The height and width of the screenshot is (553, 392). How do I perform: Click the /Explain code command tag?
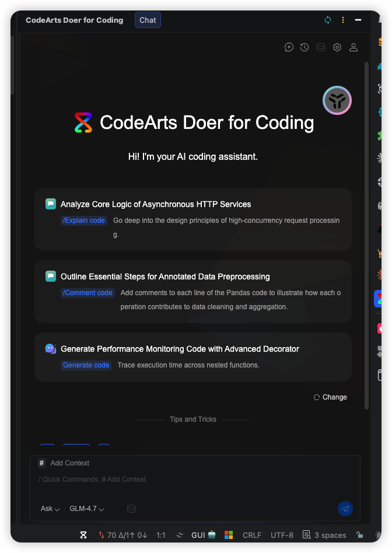tap(84, 220)
